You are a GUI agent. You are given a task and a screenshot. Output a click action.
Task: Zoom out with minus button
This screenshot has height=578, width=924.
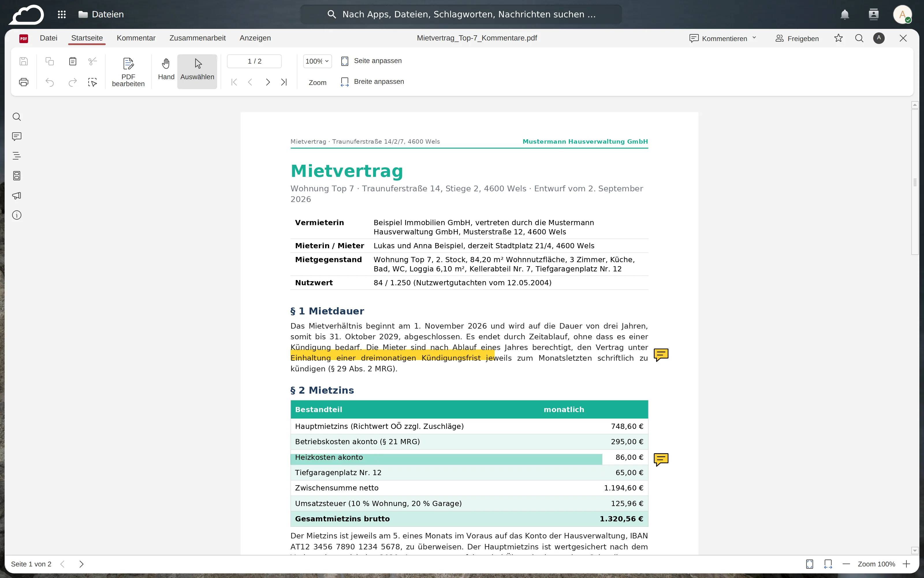[846, 564]
